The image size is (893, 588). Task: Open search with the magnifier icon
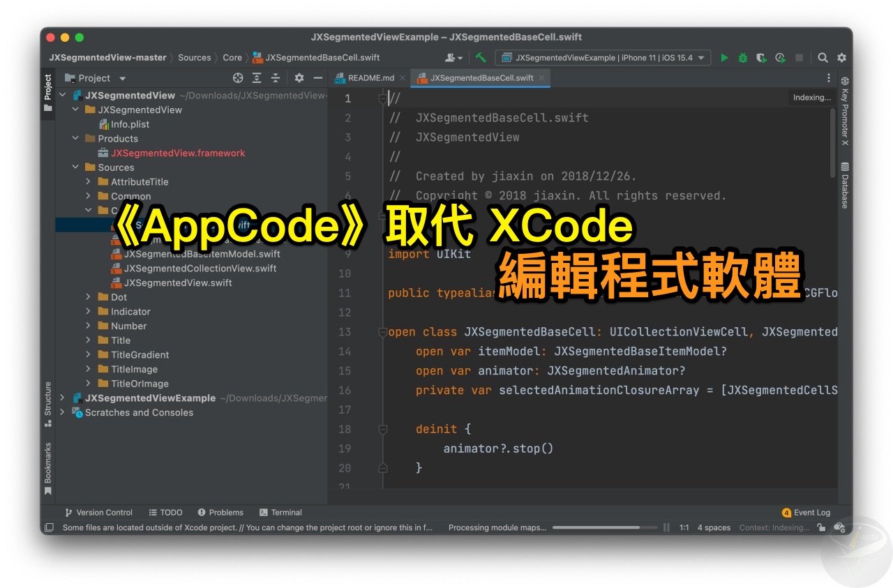coord(823,57)
